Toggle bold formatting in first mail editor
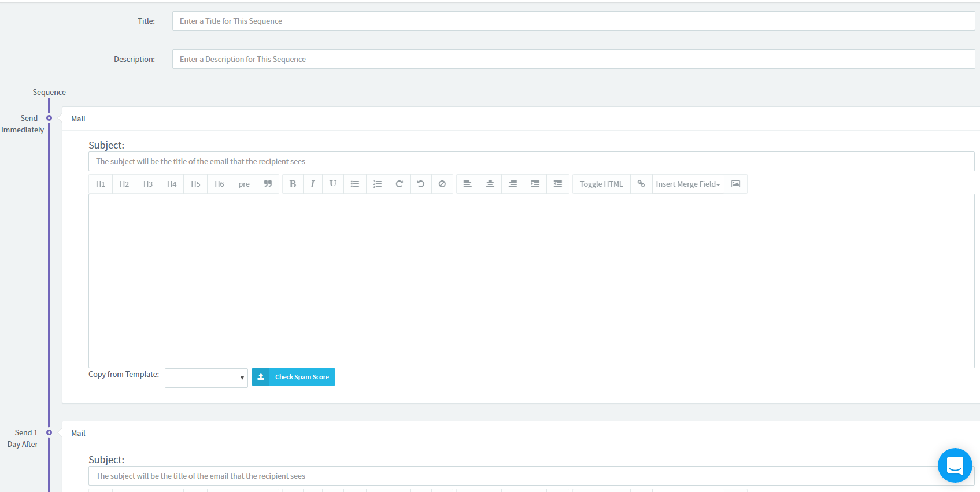Viewport: 980px width, 492px height. click(x=293, y=184)
